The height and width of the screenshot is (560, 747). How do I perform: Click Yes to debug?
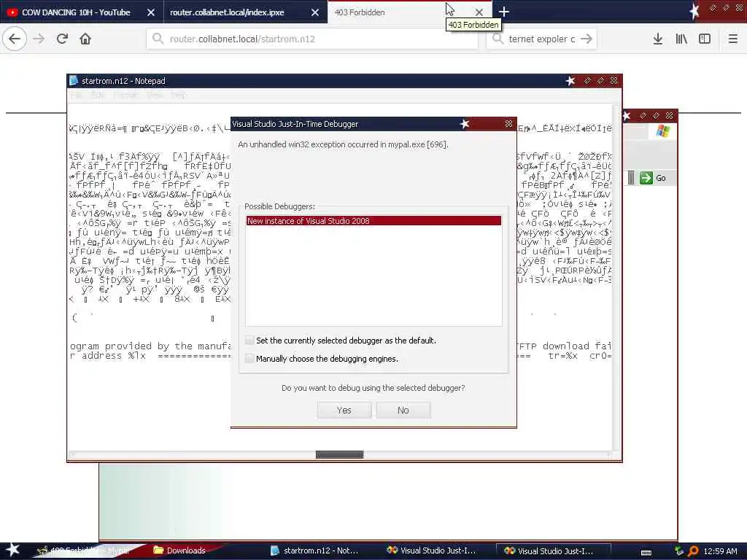tap(344, 410)
